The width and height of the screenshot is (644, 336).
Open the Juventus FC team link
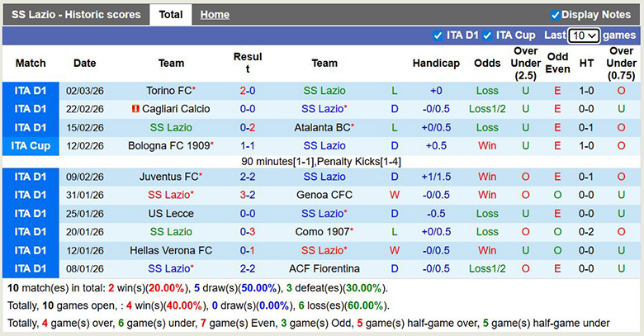click(x=168, y=177)
